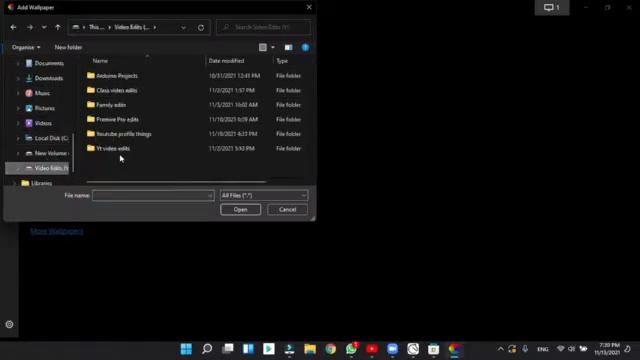Click the Search Video Edits box
The image size is (640, 360).
point(263,27)
